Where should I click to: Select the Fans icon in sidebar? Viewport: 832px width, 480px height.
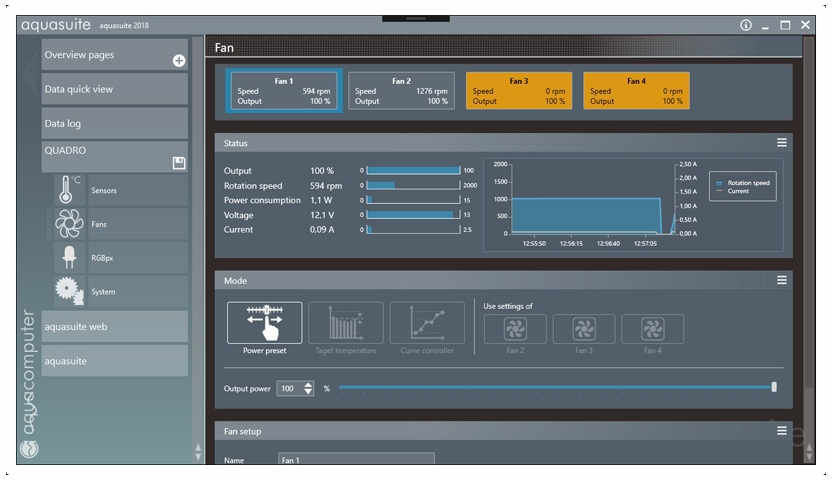pos(69,224)
